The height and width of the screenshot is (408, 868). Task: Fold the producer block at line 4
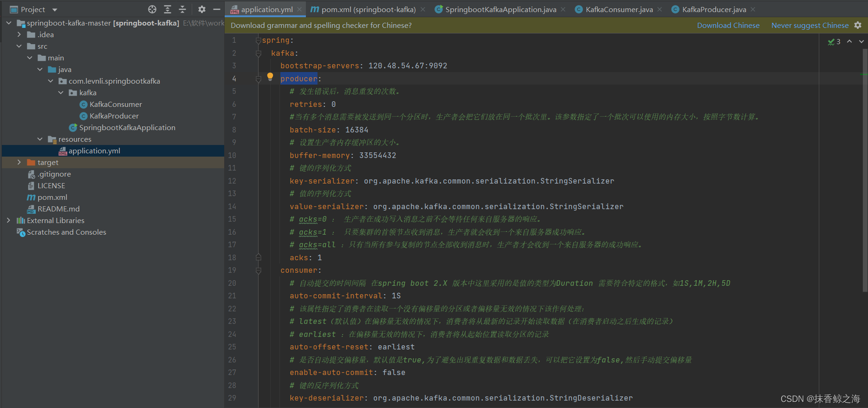click(x=259, y=79)
